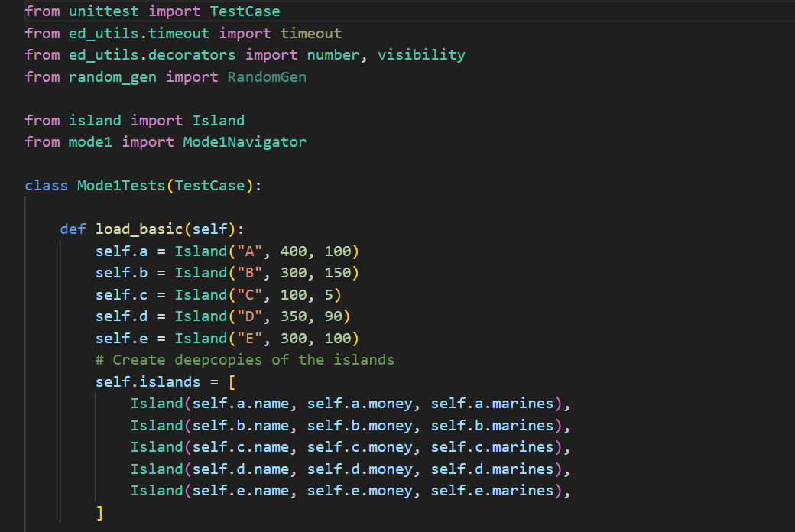Click self.islands variable name

click(148, 382)
